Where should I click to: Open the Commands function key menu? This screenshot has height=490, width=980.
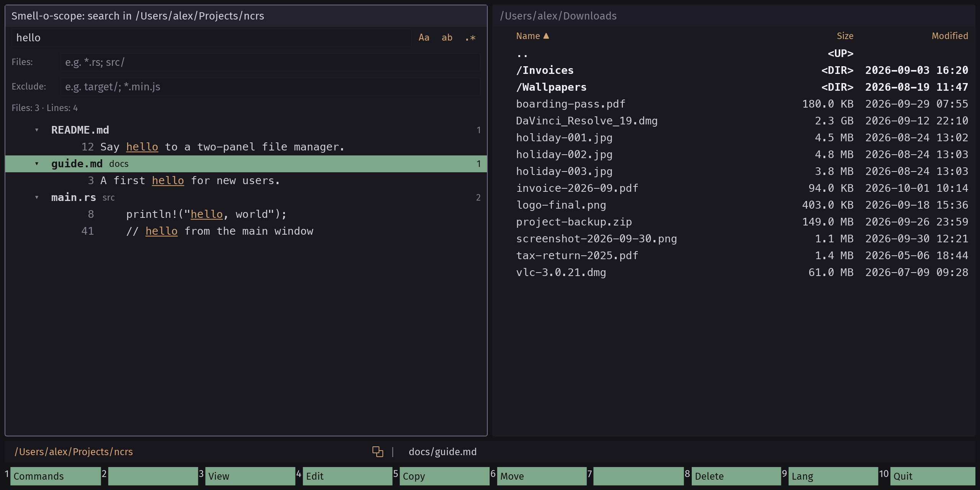[56, 476]
